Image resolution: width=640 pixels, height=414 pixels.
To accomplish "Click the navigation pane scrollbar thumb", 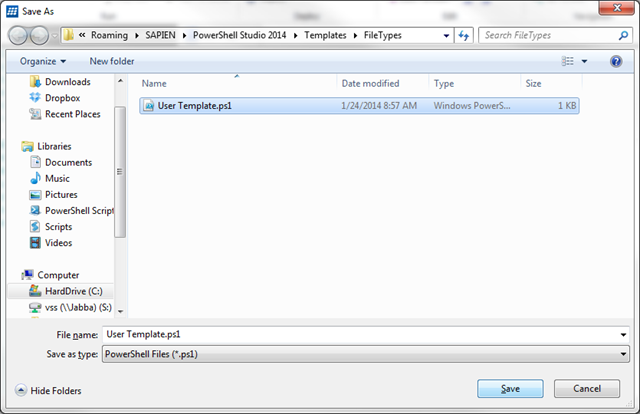I will coord(120,171).
